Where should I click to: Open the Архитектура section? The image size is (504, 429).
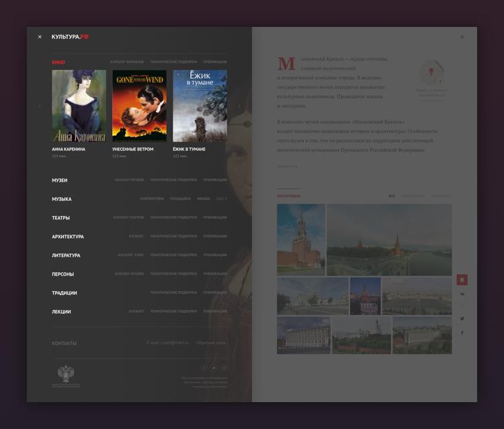(x=68, y=237)
